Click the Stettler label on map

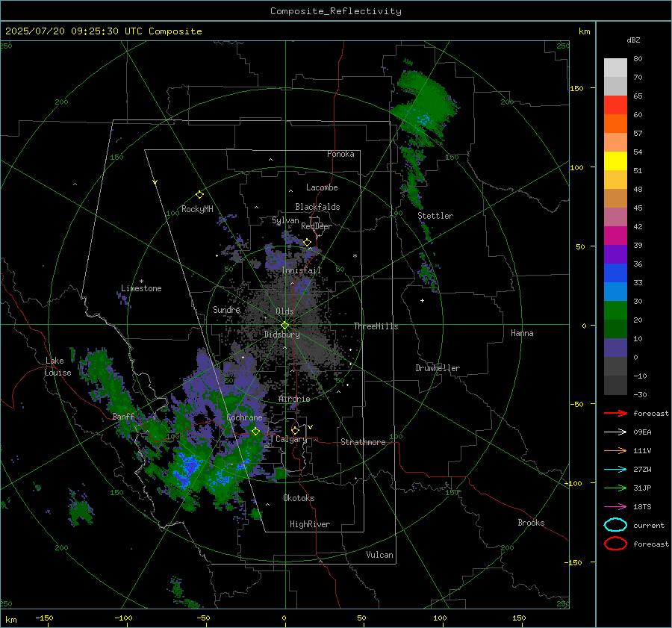(435, 216)
